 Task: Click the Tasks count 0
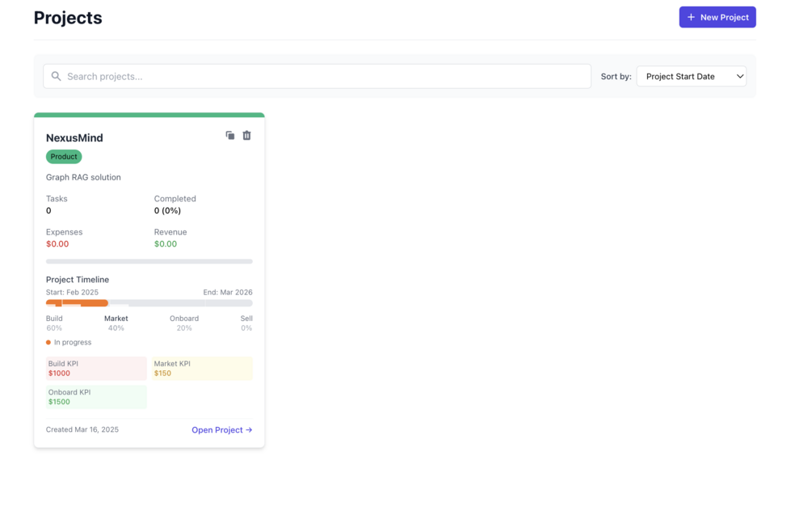tap(48, 211)
